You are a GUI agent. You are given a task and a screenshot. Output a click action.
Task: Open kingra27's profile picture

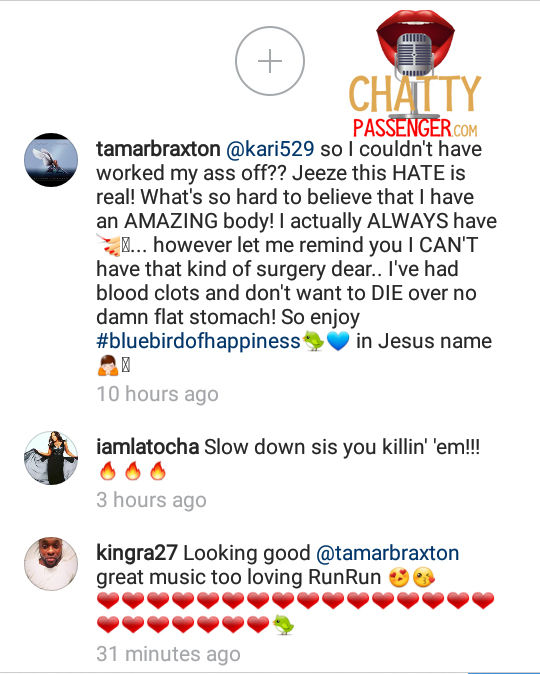point(51,564)
